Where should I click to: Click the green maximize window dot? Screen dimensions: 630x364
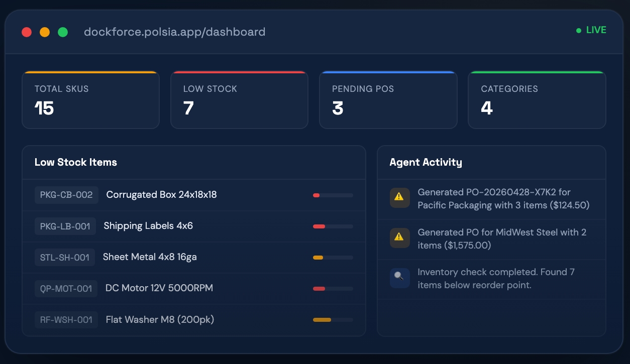pos(63,32)
